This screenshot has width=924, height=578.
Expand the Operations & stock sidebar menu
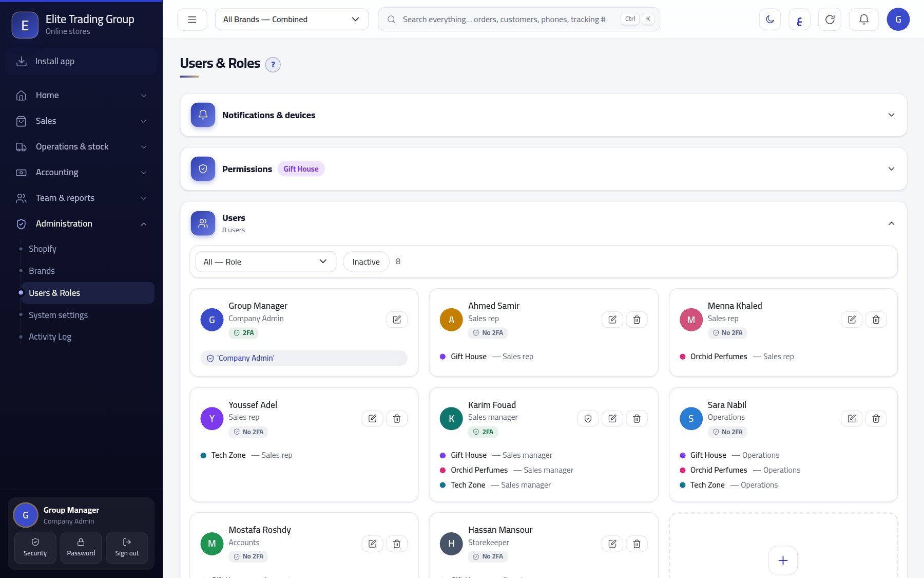tap(81, 147)
